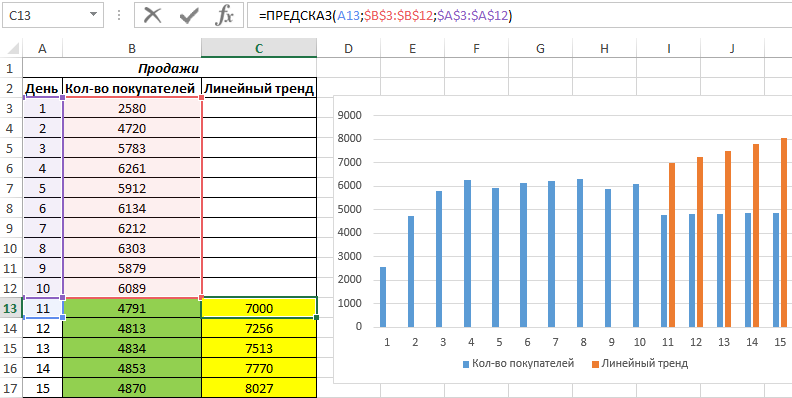
Task: Select day cell A17 containing 15
Action: (x=42, y=388)
